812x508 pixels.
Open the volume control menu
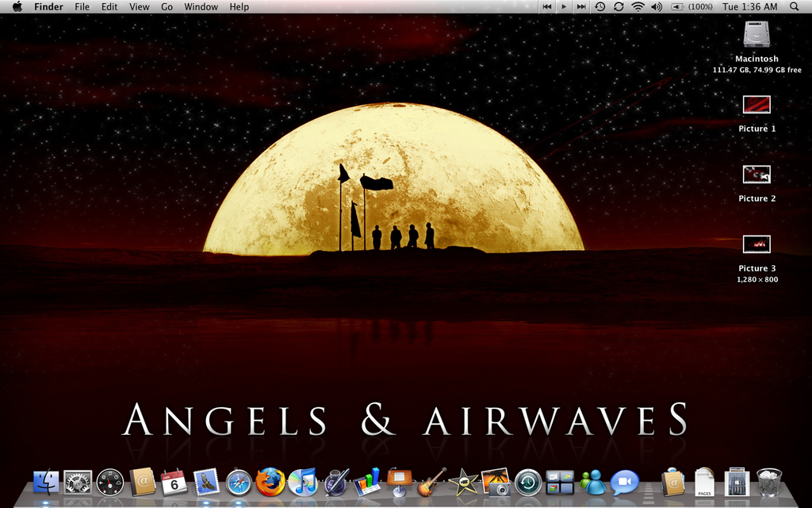pos(657,6)
